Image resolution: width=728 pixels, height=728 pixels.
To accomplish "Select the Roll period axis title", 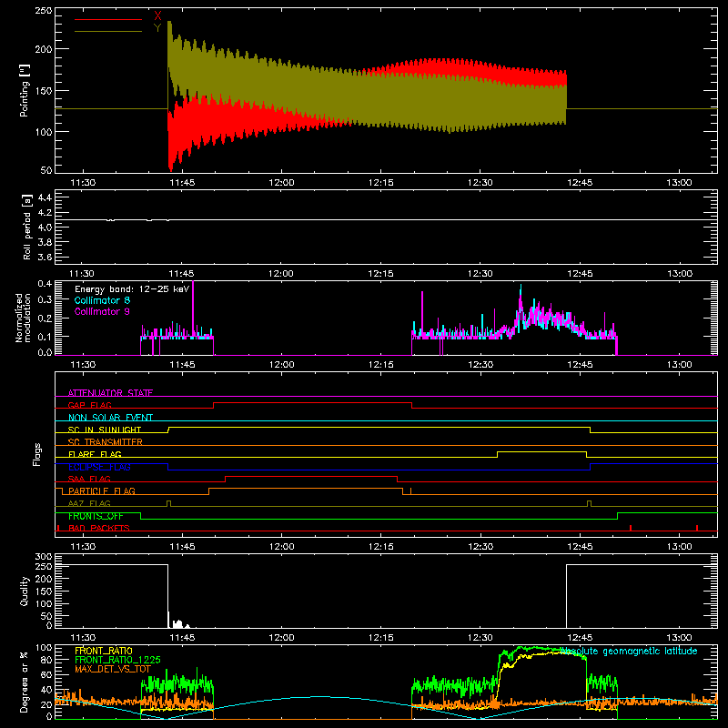I will tap(26, 227).
